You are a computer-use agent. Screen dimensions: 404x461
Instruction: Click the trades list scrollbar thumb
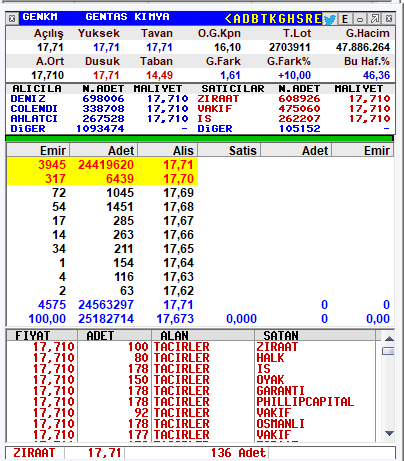(388, 351)
